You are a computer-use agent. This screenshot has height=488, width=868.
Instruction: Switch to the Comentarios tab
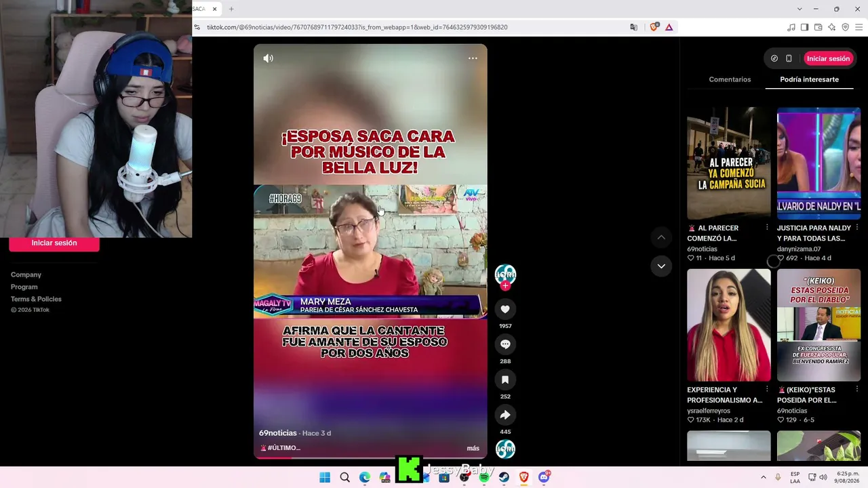pos(730,79)
